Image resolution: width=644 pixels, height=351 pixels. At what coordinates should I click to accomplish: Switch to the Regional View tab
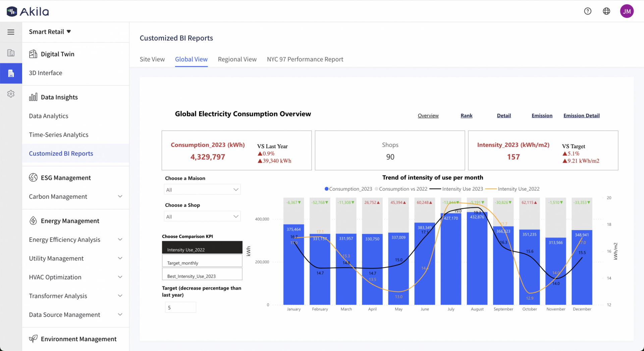tap(237, 59)
